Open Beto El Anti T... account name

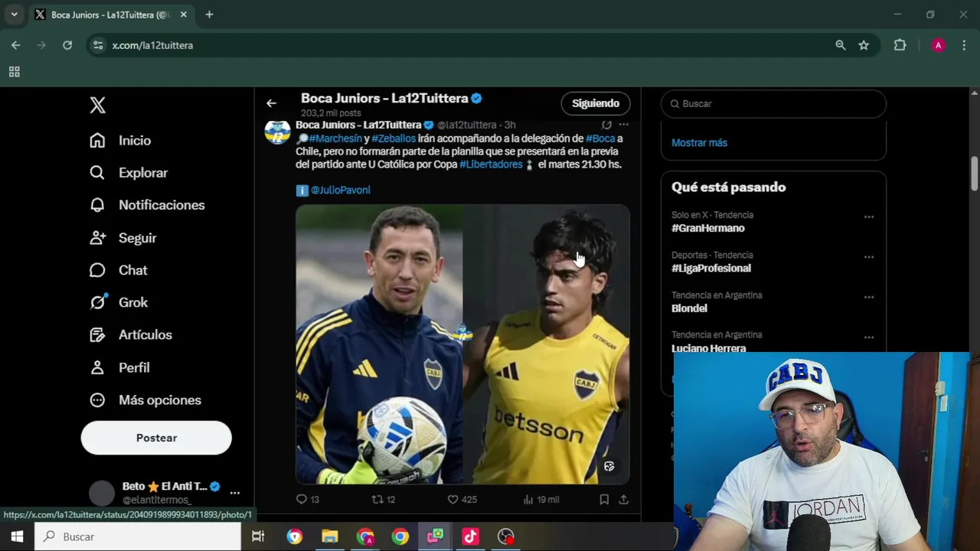(x=165, y=487)
